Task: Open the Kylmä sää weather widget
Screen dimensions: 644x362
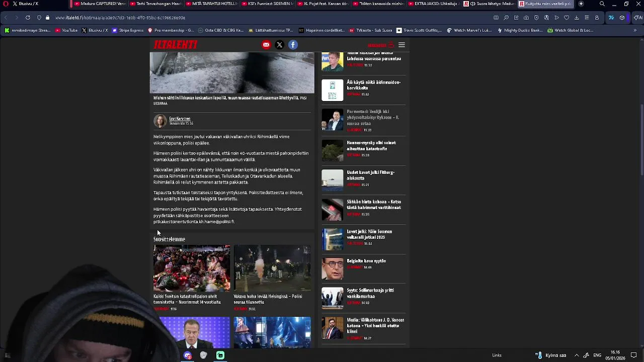Action: click(552, 355)
